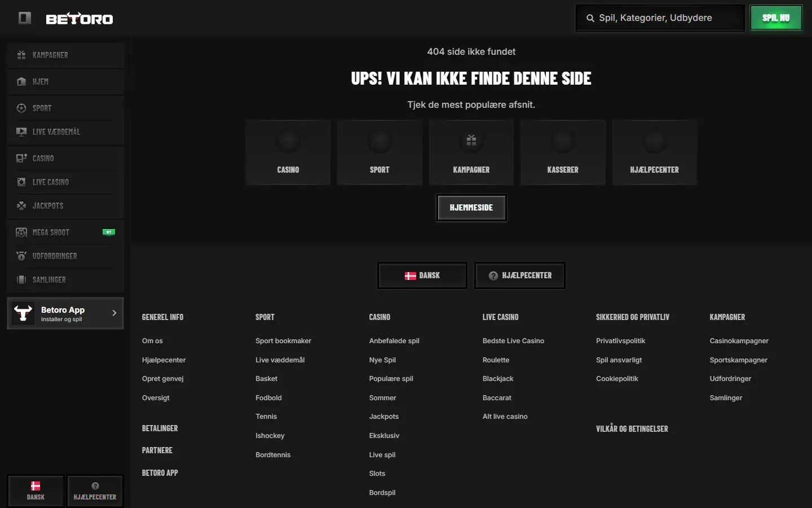
Task: Click the Hjemmeside button
Action: tap(471, 208)
